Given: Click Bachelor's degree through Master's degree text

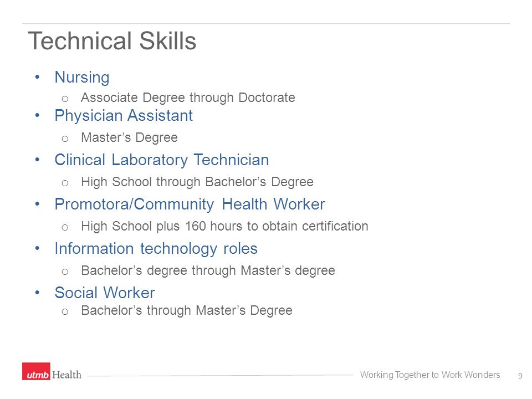Looking at the screenshot, I should point(208,271).
